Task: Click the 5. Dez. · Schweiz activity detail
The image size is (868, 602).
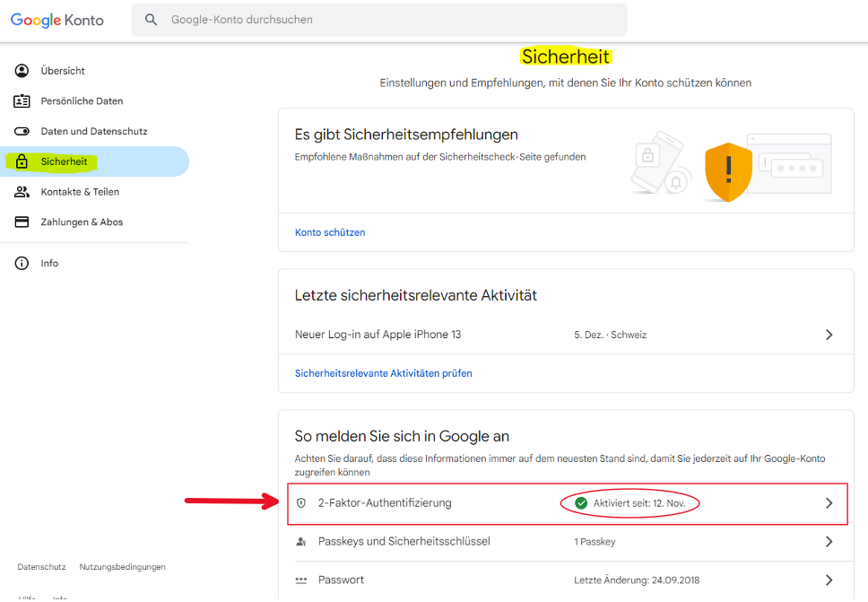Action: pos(610,335)
